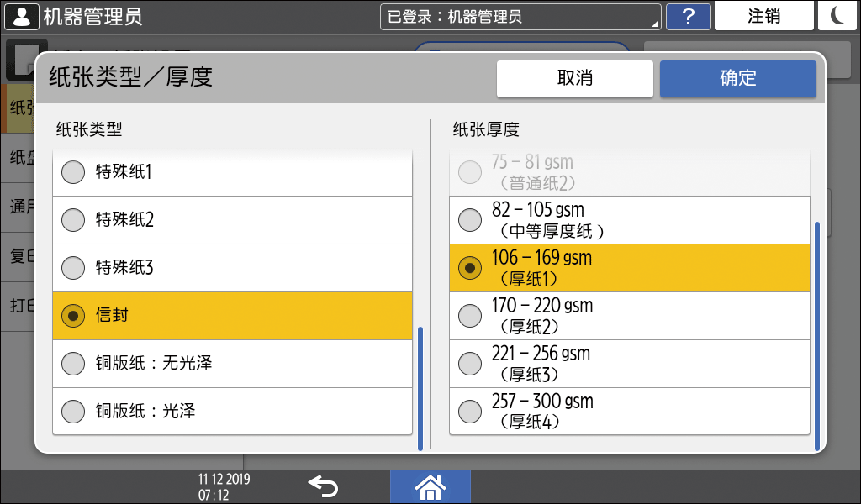This screenshot has width=861, height=504.
Task: Select the 特殊纸1 paper type
Action: 232,172
